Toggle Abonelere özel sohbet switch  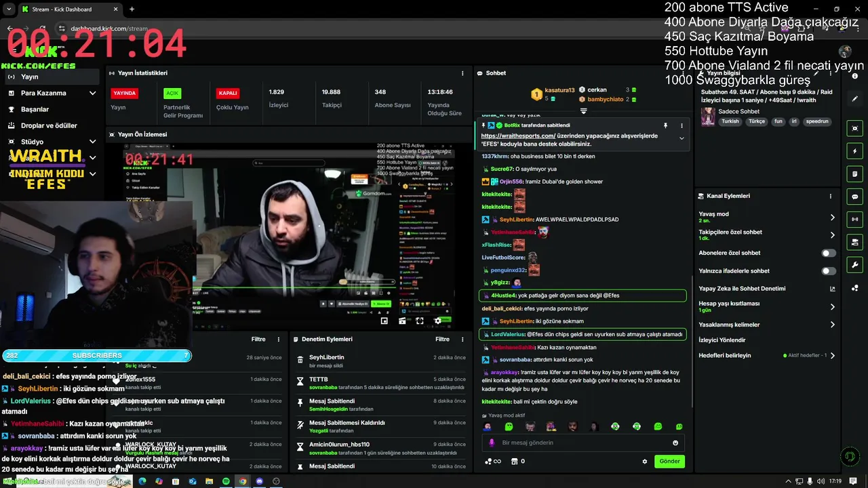(829, 253)
